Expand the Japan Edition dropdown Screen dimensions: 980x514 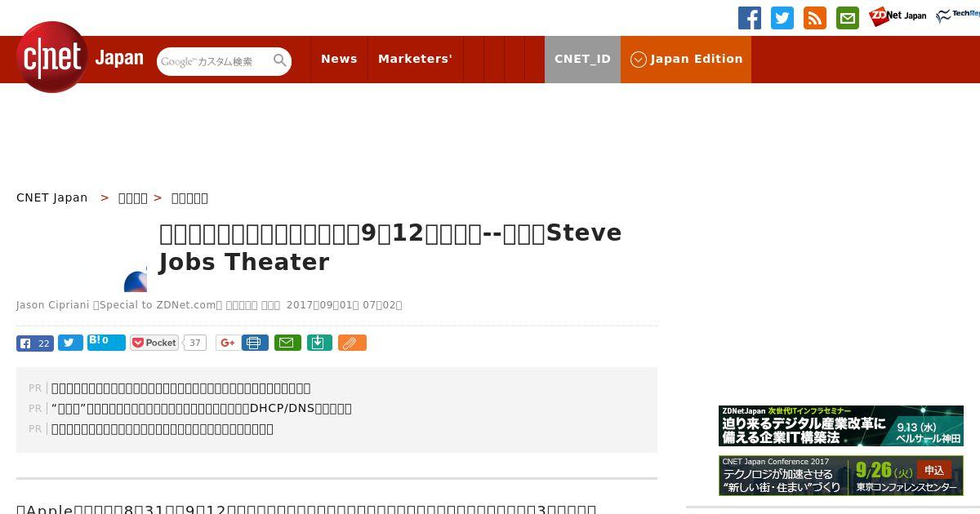[x=686, y=59]
